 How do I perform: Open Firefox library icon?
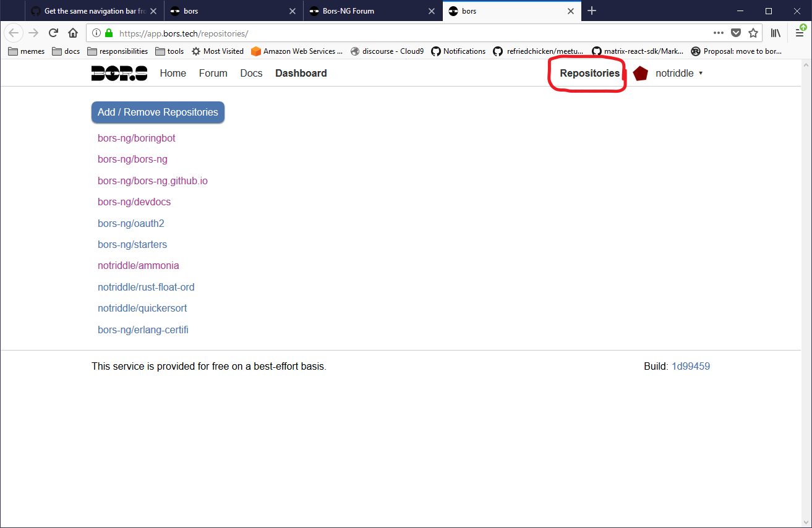pyautogui.click(x=775, y=33)
